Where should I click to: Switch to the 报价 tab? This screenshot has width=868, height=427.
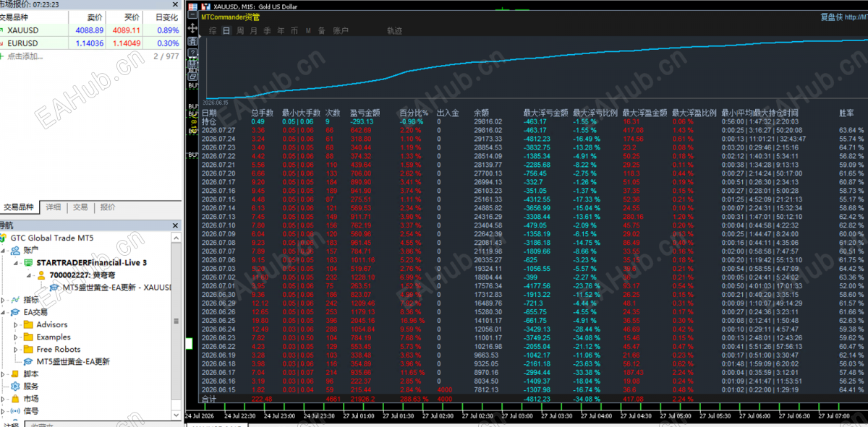tap(108, 207)
